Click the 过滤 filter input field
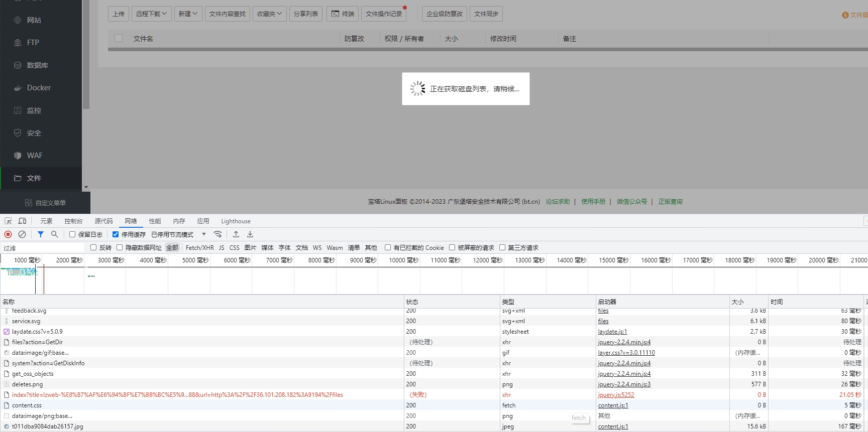 43,248
